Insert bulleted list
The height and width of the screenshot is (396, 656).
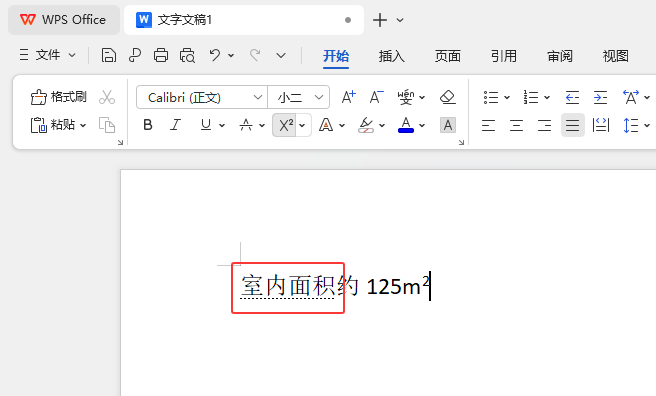coord(491,97)
